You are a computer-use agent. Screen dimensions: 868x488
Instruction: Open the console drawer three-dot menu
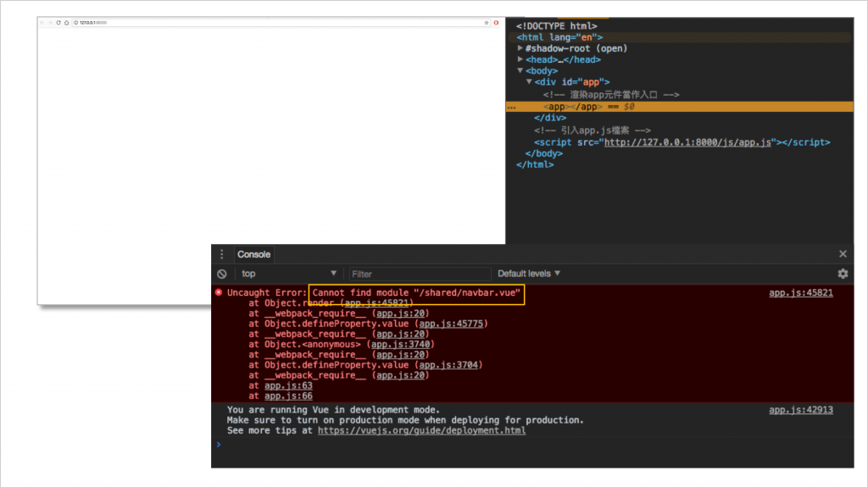222,254
